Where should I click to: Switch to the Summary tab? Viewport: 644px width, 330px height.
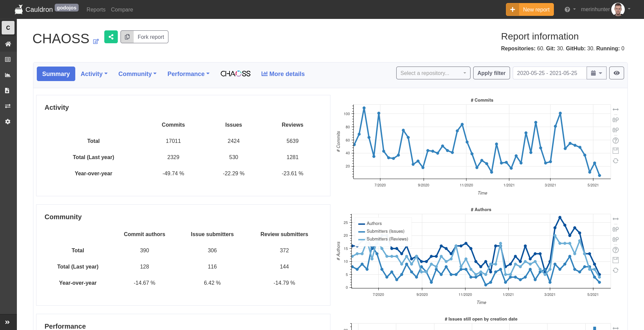point(56,74)
